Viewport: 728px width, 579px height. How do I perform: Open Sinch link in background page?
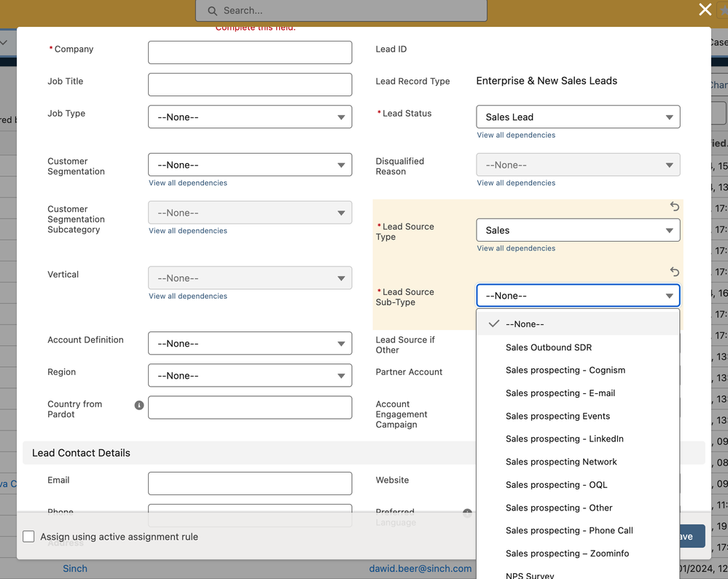[x=75, y=569]
